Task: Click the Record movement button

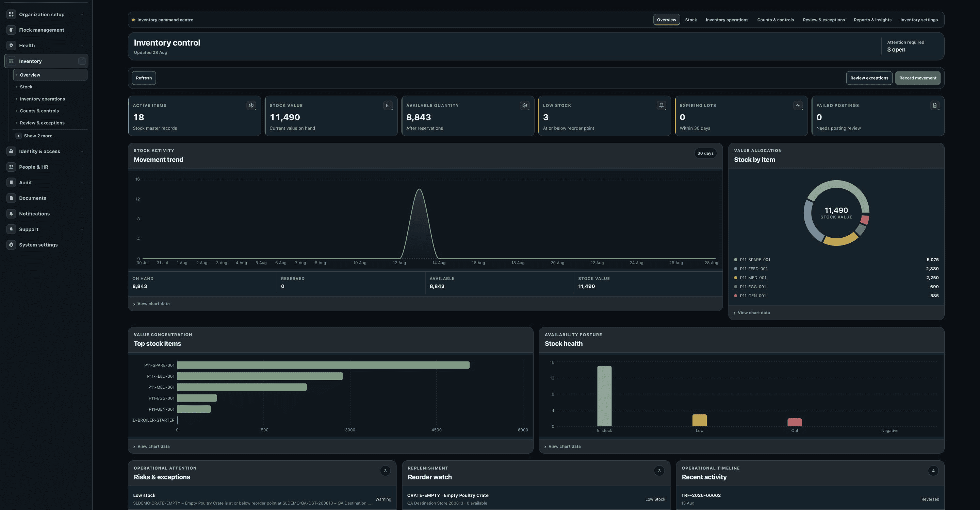Action: click(918, 78)
